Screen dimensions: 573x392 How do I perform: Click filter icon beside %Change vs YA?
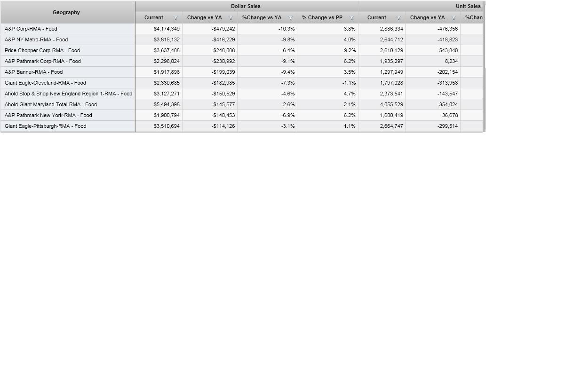point(290,18)
